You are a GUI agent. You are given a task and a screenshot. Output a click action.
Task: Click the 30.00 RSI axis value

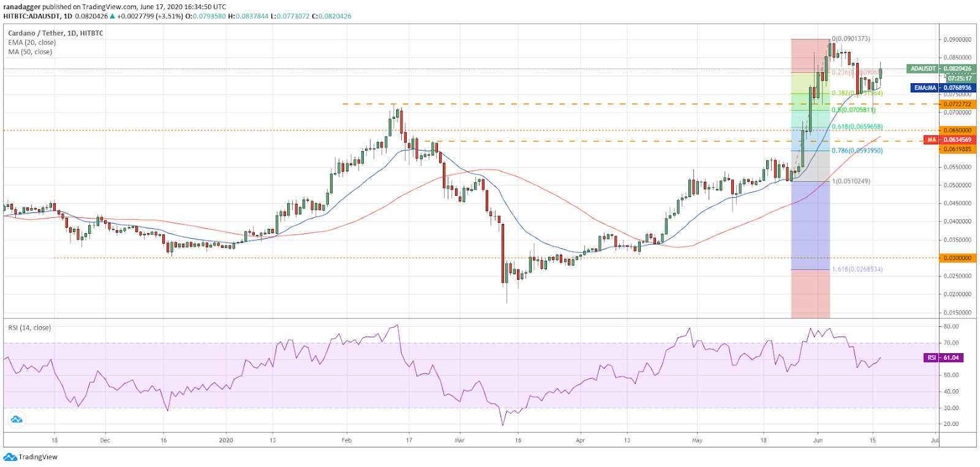point(951,408)
